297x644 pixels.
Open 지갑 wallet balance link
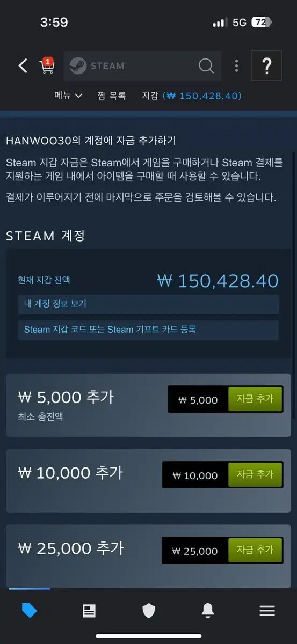192,96
